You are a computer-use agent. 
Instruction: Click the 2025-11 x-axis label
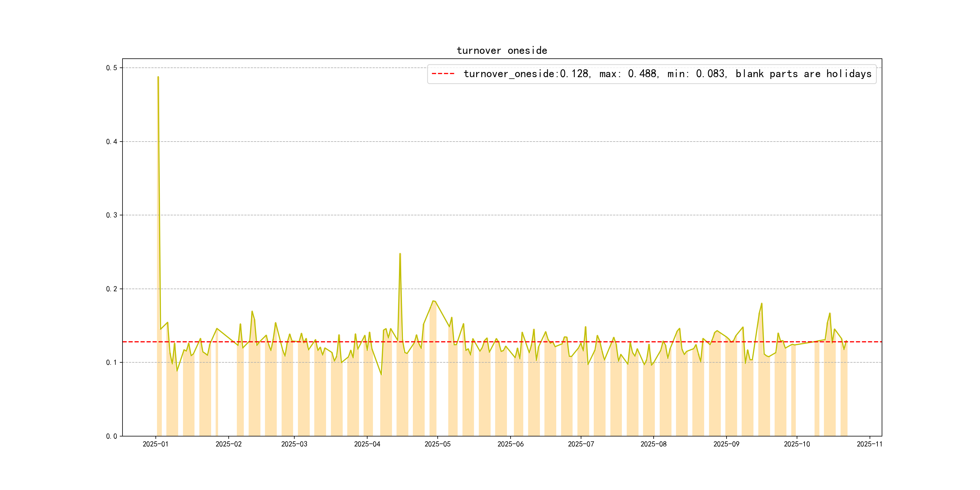pos(869,444)
